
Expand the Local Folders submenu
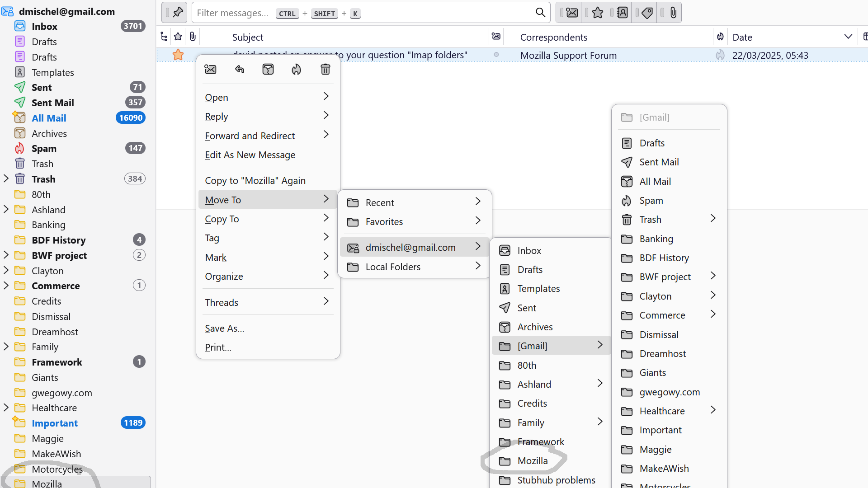(415, 267)
